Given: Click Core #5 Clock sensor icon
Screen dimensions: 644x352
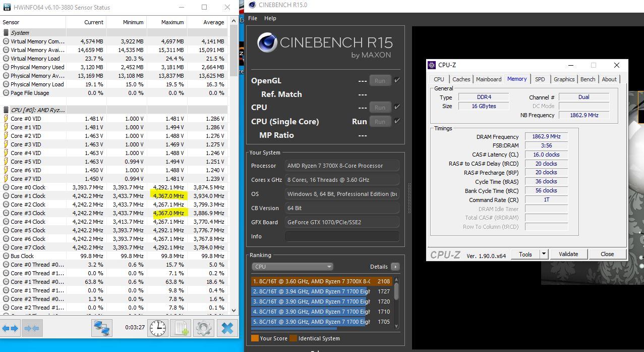Looking at the screenshot, I should (x=6, y=230).
